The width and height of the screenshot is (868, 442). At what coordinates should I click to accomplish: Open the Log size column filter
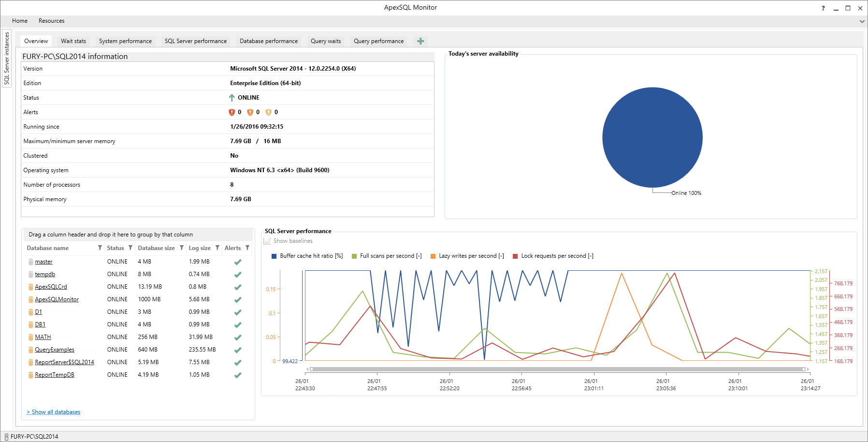tap(217, 248)
